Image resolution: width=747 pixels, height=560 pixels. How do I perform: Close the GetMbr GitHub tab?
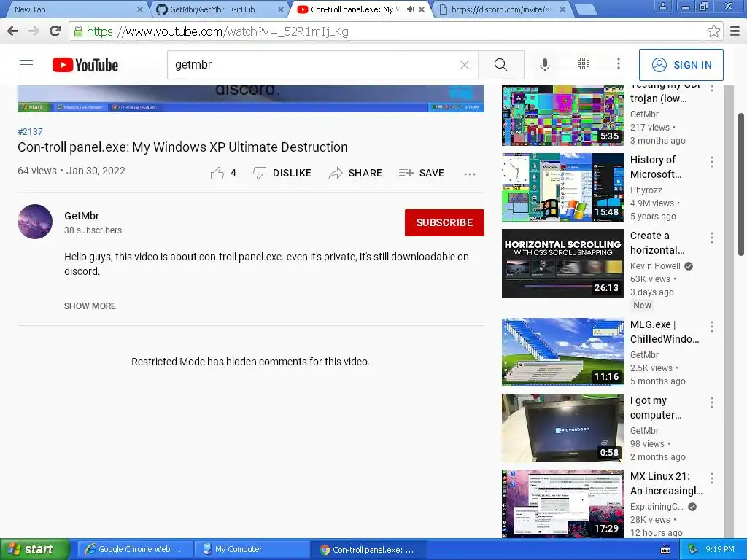281,9
